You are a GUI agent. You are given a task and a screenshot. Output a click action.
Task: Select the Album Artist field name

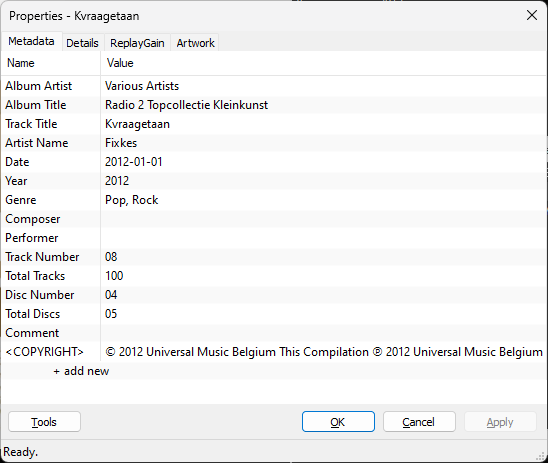point(39,86)
